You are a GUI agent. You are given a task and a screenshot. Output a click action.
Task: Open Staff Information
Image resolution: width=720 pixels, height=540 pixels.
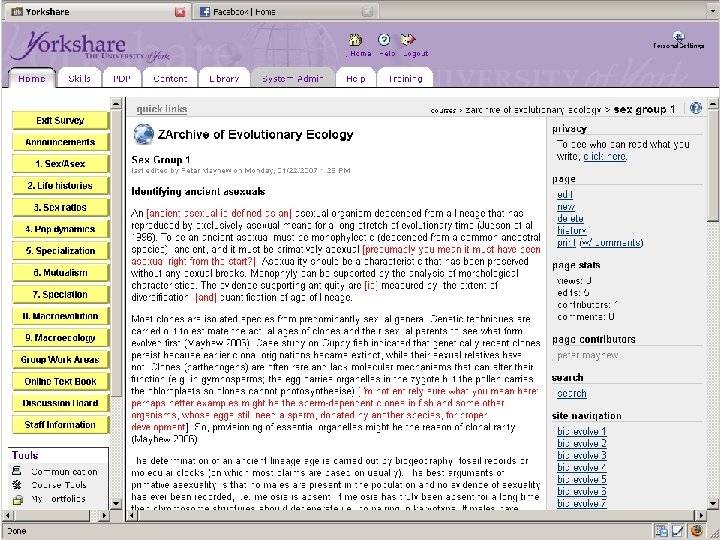[x=60, y=425]
